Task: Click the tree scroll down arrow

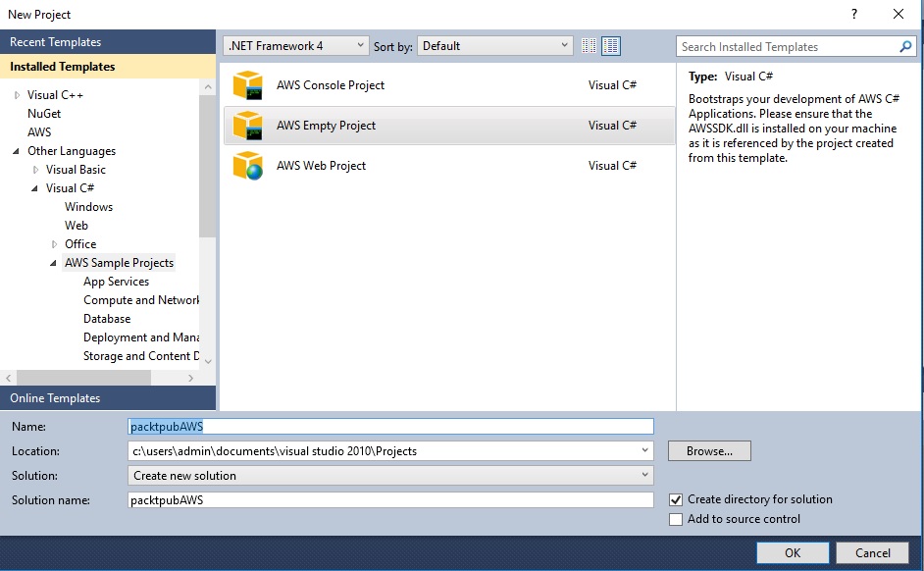Action: coord(207,361)
